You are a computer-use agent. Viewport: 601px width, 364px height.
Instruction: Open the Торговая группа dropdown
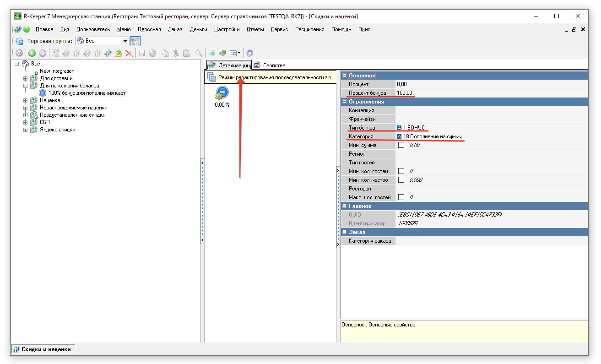[x=125, y=41]
